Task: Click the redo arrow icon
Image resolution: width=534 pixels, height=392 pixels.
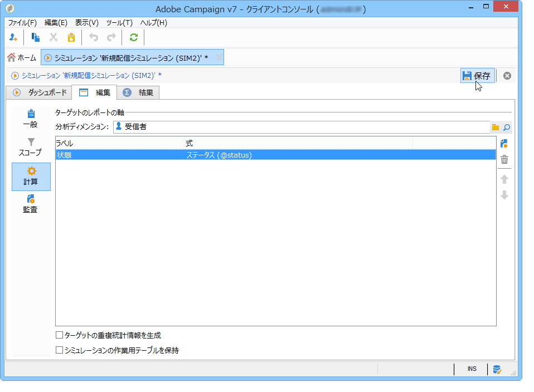Action: [111, 37]
